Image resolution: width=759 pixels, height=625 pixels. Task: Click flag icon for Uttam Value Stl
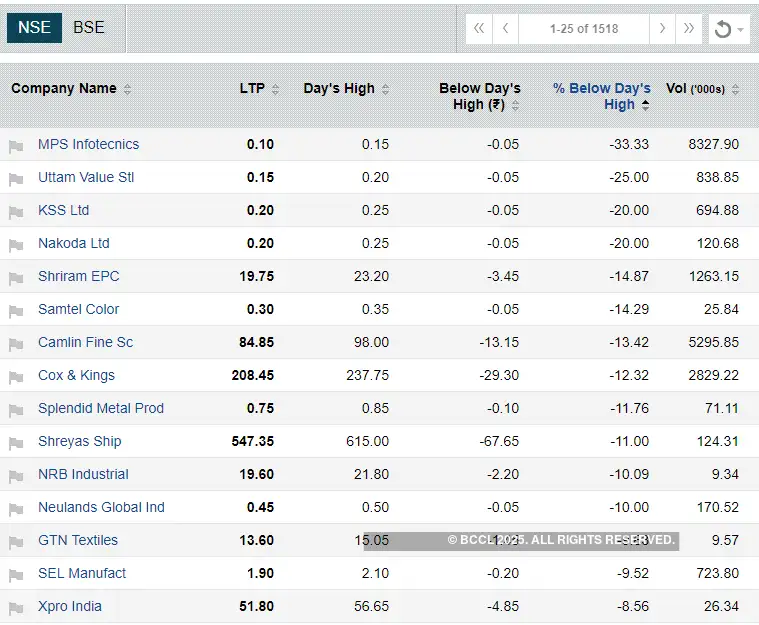16,179
